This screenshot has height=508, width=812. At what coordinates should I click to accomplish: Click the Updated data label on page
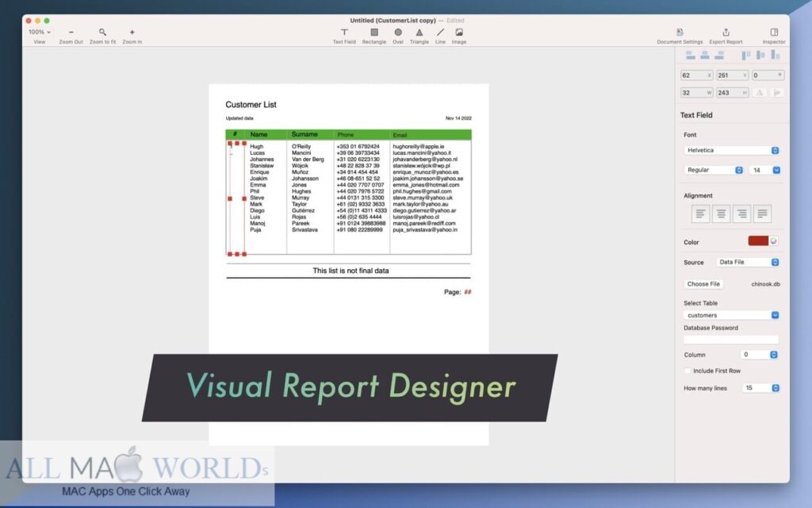pos(239,118)
